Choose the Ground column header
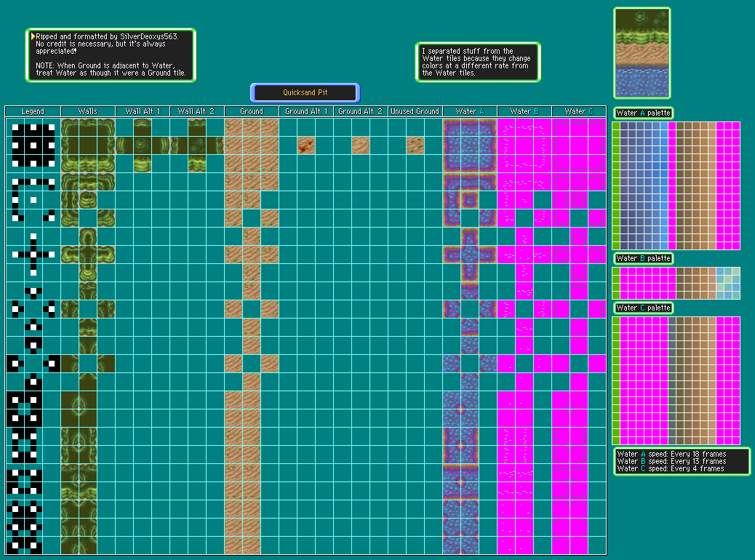755x560 pixels. 252,111
